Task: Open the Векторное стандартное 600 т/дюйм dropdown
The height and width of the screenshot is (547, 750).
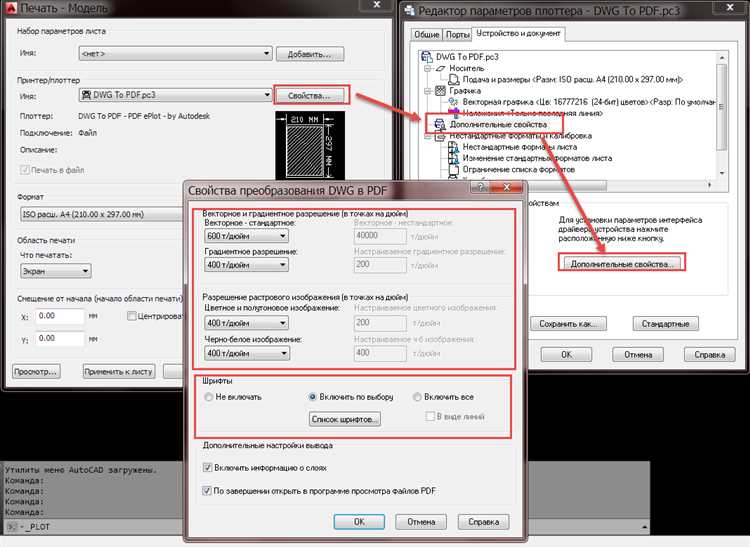Action: pyautogui.click(x=246, y=236)
